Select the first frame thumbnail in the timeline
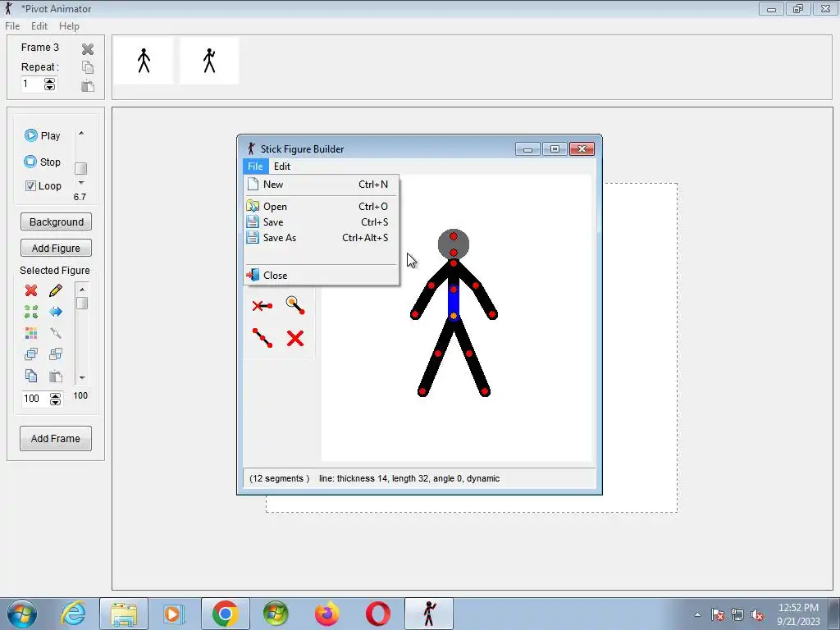This screenshot has width=840, height=630. pyautogui.click(x=144, y=61)
